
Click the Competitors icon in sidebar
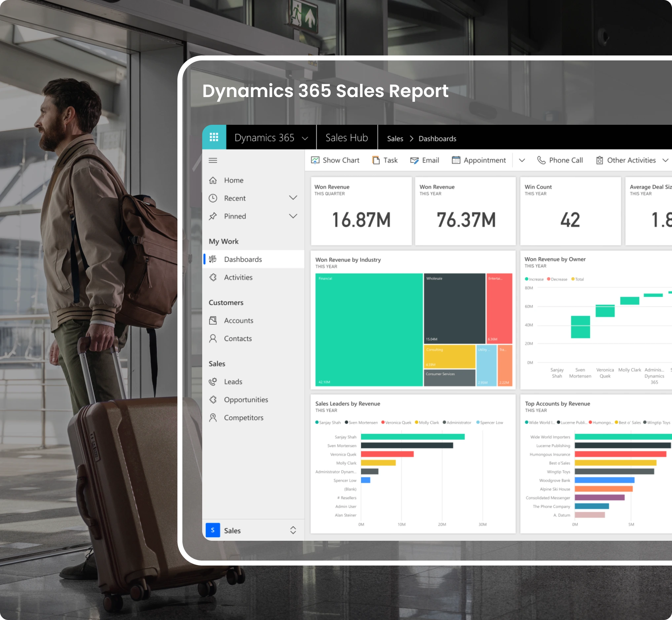213,418
